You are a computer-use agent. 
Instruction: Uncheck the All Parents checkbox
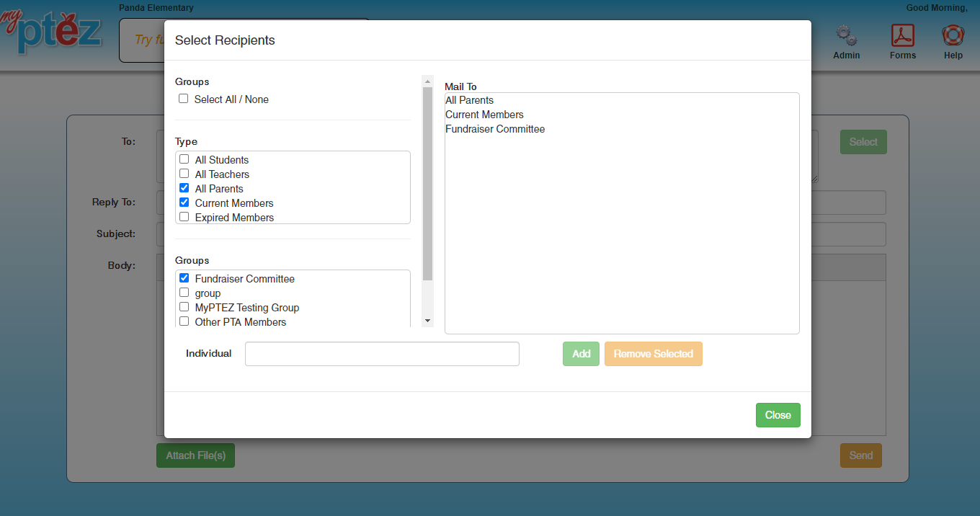point(184,188)
